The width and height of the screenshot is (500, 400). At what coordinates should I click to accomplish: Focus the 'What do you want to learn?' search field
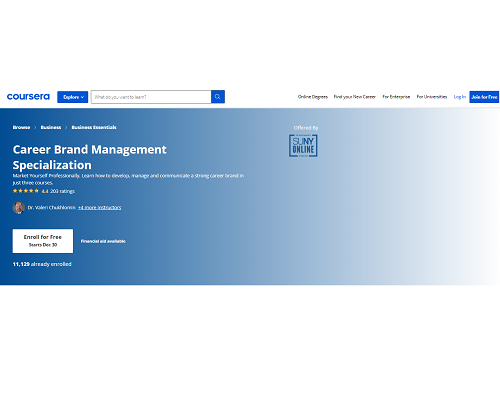(x=151, y=97)
